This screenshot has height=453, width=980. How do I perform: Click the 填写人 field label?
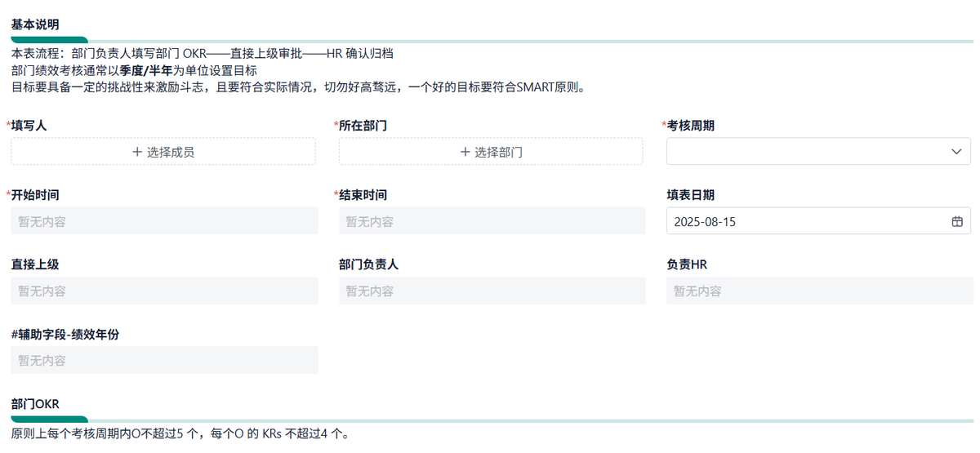coord(29,125)
